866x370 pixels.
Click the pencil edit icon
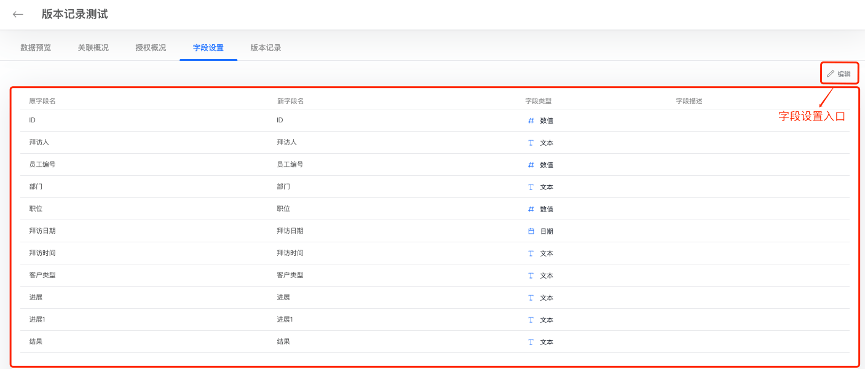point(830,73)
